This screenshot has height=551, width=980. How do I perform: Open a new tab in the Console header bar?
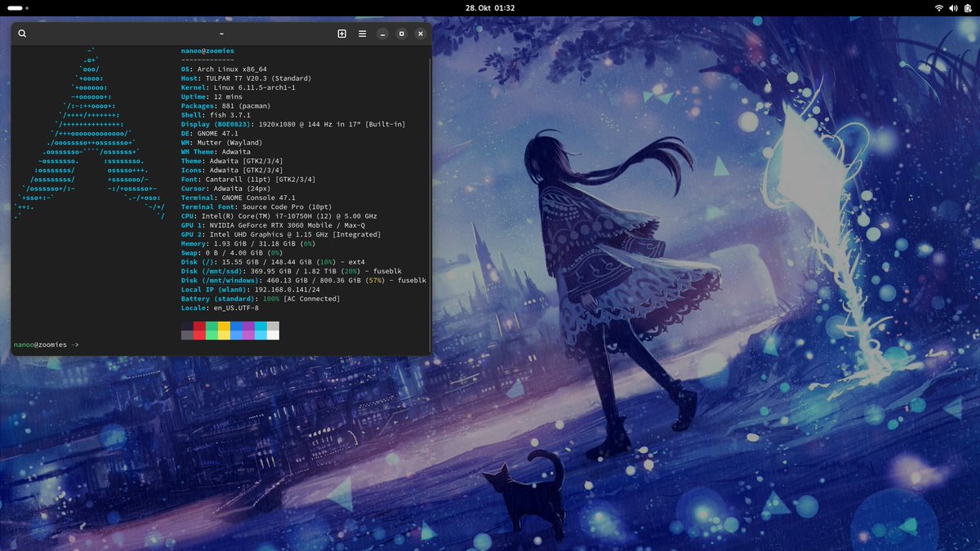click(342, 33)
